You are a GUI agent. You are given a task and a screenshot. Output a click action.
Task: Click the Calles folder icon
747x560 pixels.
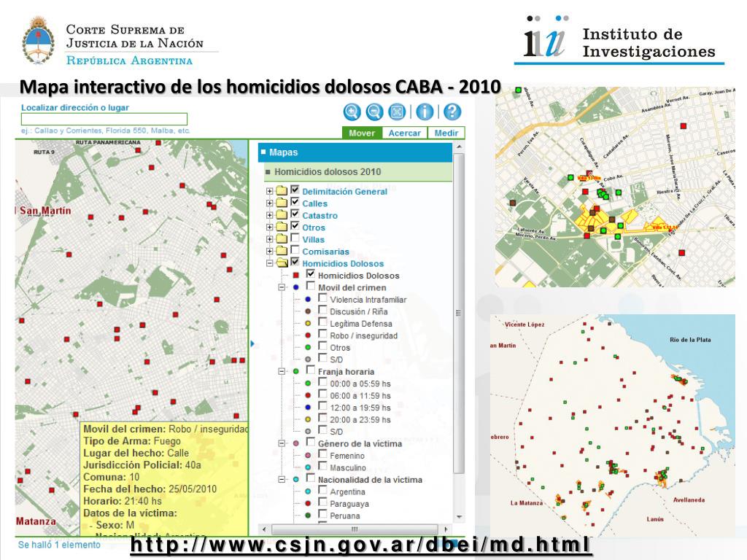click(x=282, y=203)
